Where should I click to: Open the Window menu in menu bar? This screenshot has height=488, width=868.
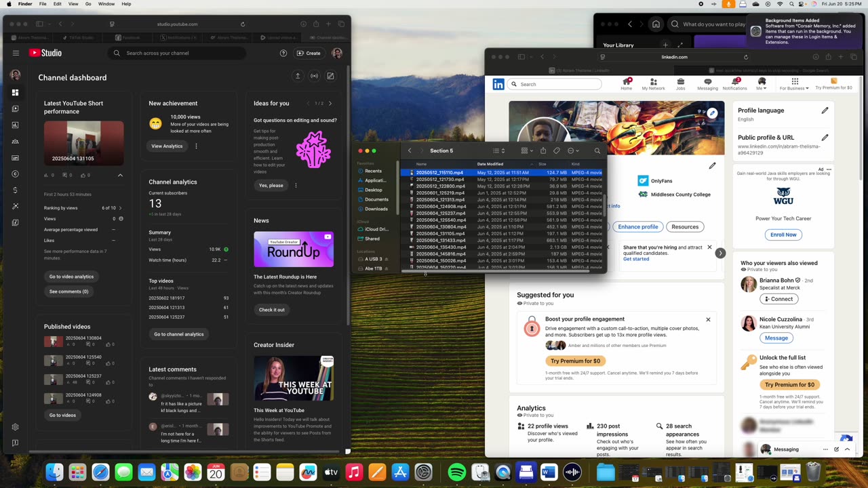(106, 4)
